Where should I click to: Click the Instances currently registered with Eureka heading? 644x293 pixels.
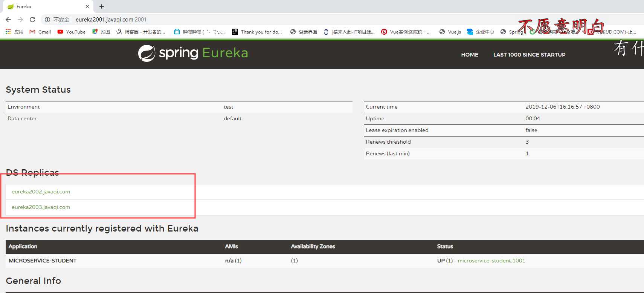coord(102,229)
